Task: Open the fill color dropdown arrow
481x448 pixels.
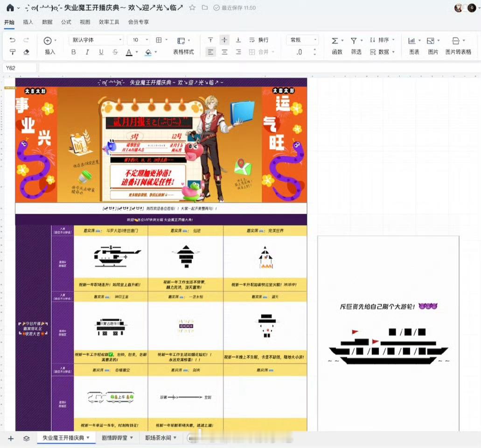Action: click(156, 52)
